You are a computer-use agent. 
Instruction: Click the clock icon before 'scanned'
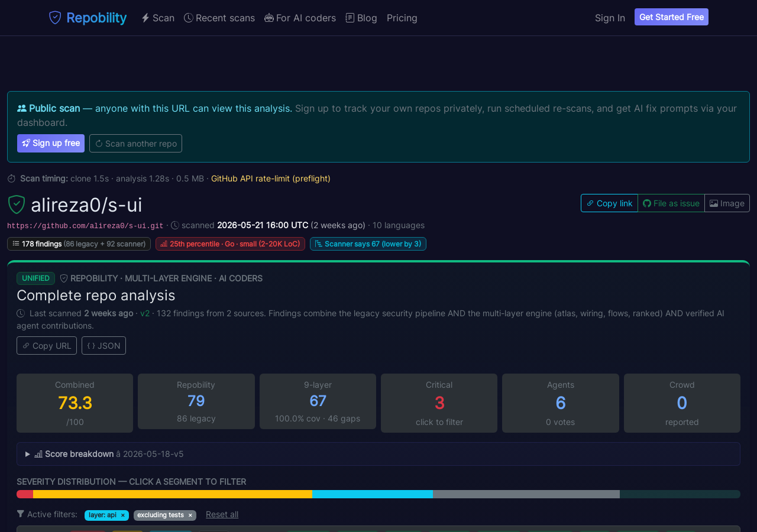[175, 225]
